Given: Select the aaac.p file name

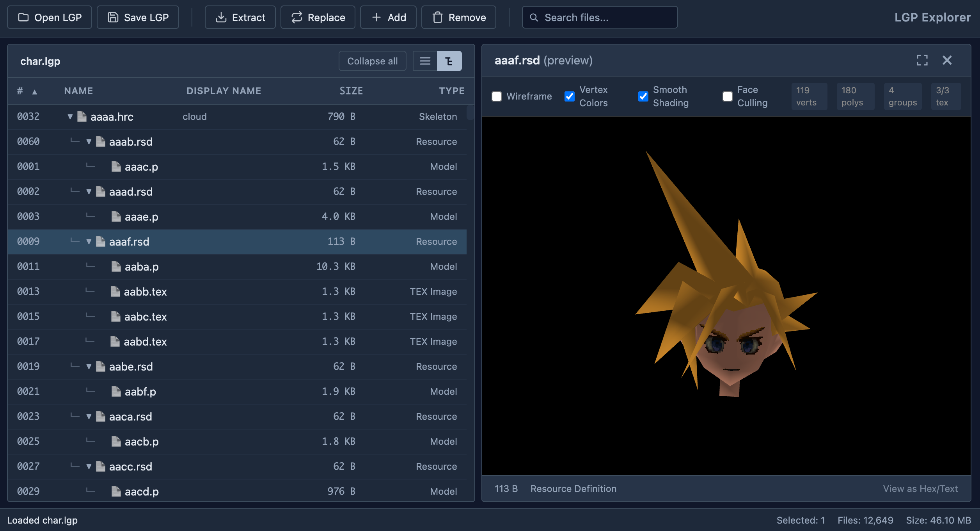Looking at the screenshot, I should [x=141, y=167].
